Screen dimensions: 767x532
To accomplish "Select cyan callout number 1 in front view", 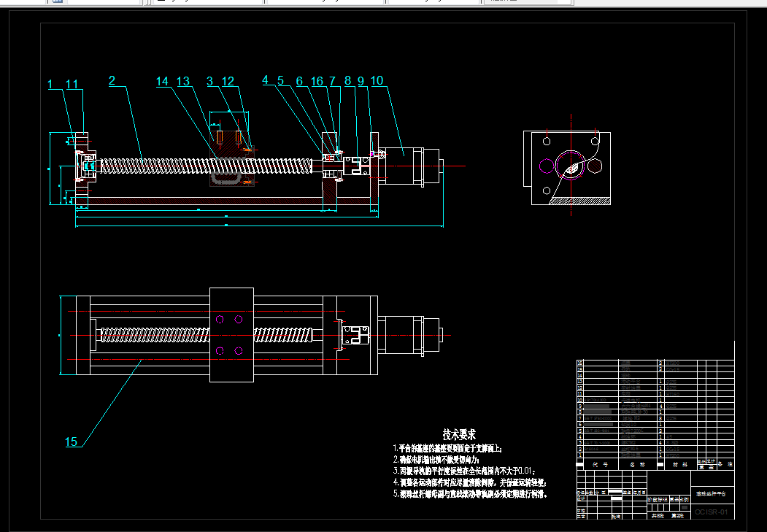I will [50, 85].
